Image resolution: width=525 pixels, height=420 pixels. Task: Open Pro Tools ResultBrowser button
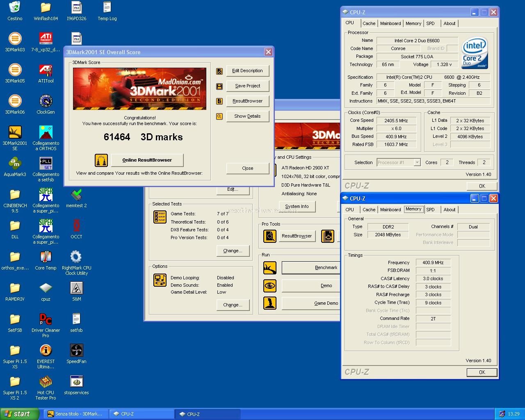[297, 236]
